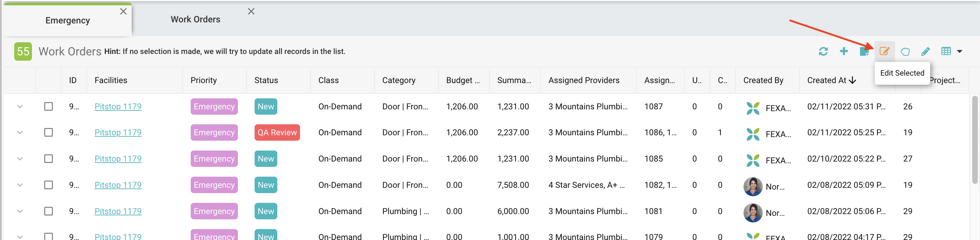Click Plumbing category in 05:06 row
The height and width of the screenshot is (240, 980).
[x=405, y=211]
